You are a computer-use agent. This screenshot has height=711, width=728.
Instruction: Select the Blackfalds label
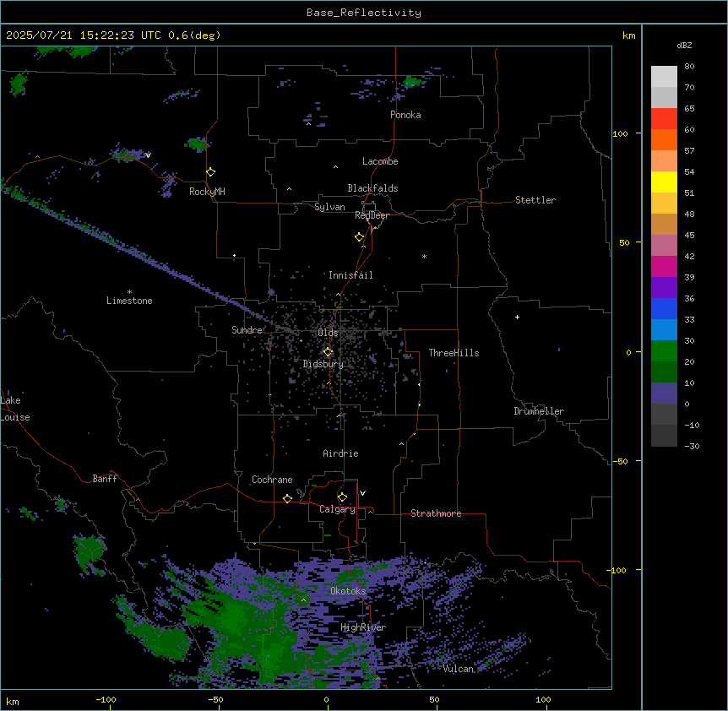point(372,188)
